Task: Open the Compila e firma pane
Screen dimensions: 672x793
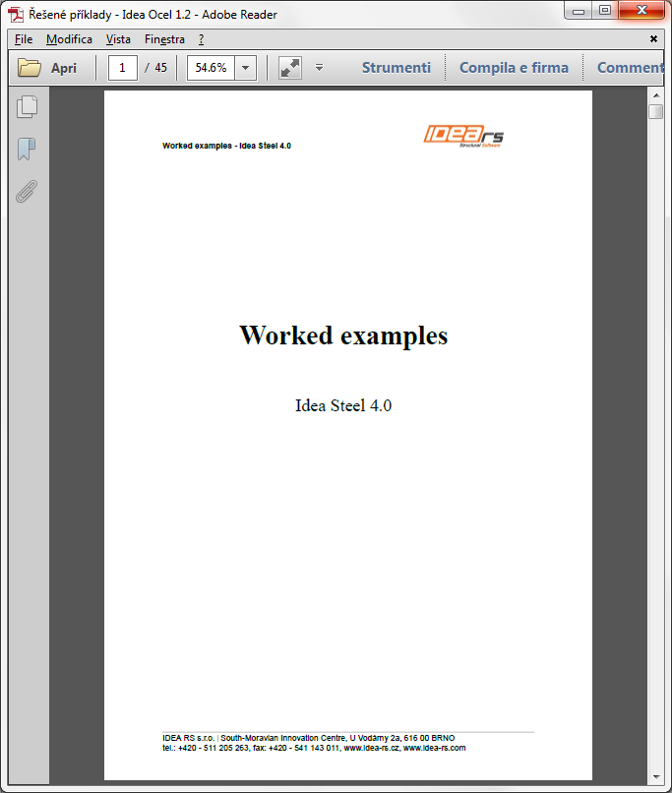Action: (x=514, y=67)
